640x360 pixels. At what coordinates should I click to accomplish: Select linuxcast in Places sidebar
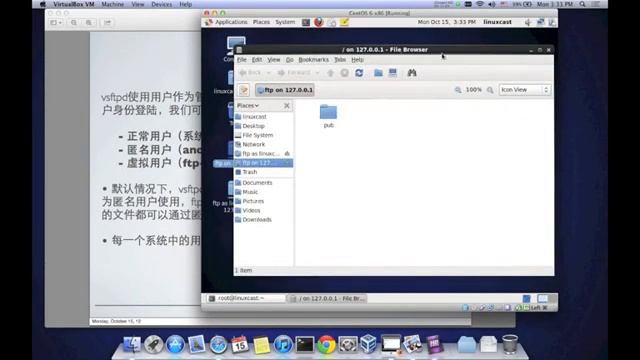click(x=264, y=117)
